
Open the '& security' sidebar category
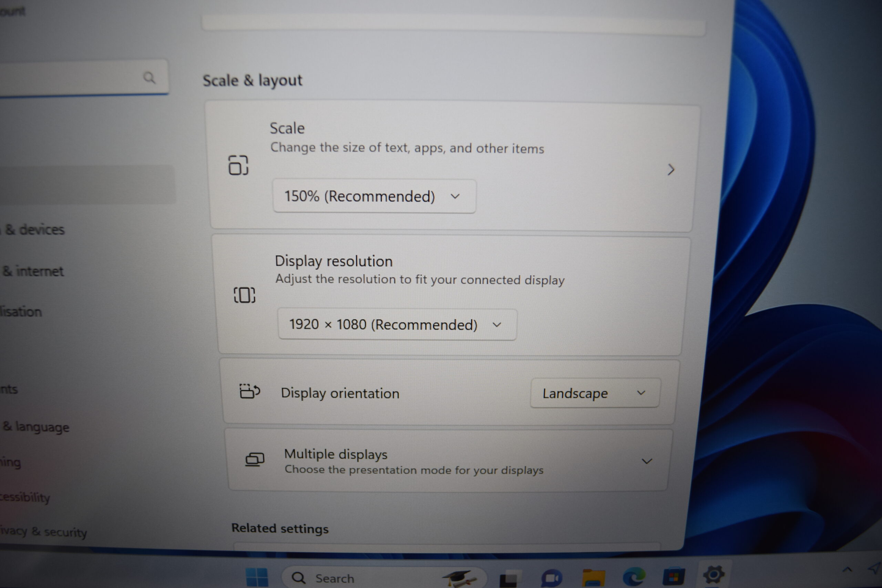pos(43,532)
